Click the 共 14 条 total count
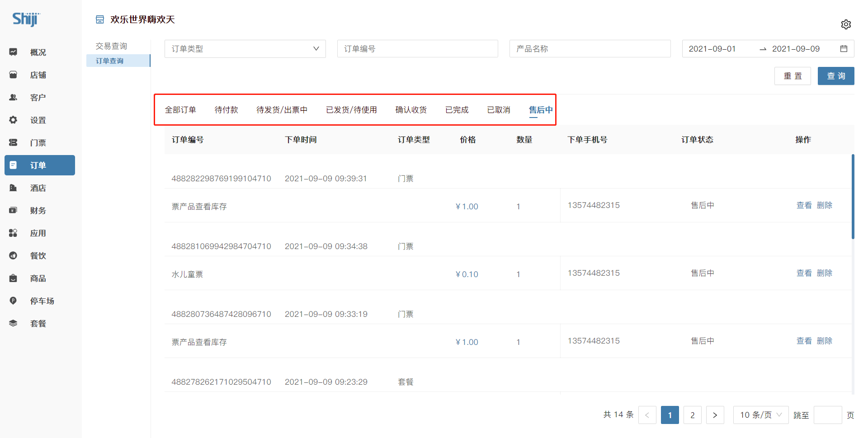 618,414
